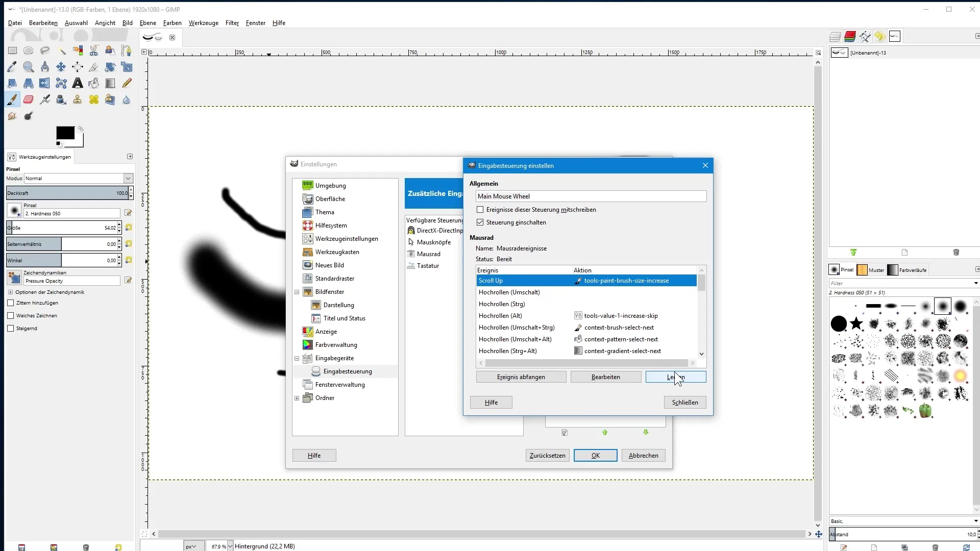Select the Smudge tool
The image size is (980, 551).
click(12, 116)
